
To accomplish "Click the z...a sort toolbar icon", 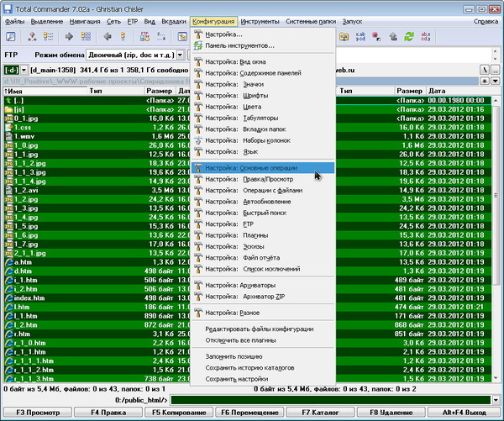I will (x=161, y=37).
